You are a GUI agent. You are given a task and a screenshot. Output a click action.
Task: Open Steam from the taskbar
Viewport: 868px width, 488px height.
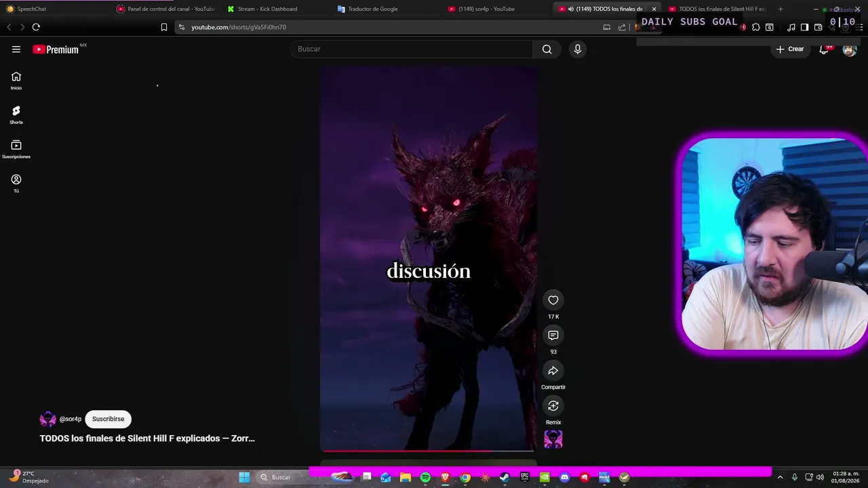pyautogui.click(x=505, y=477)
